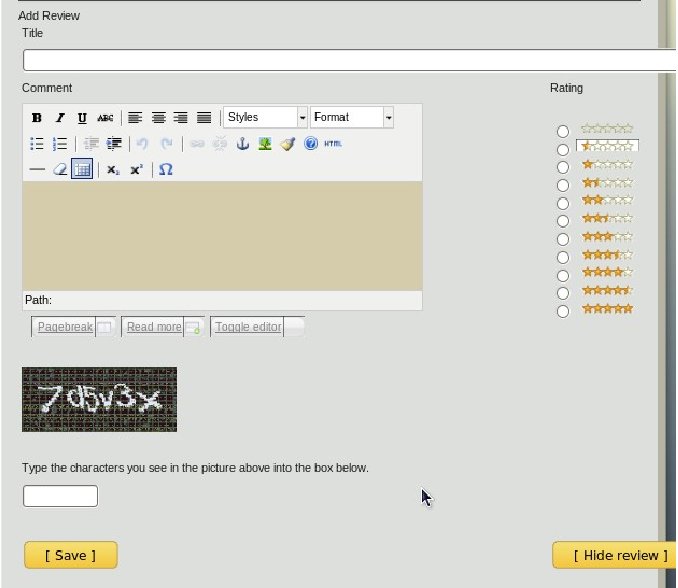The image size is (678, 588).
Task: Insert an unordered bullet list
Action: [37, 144]
